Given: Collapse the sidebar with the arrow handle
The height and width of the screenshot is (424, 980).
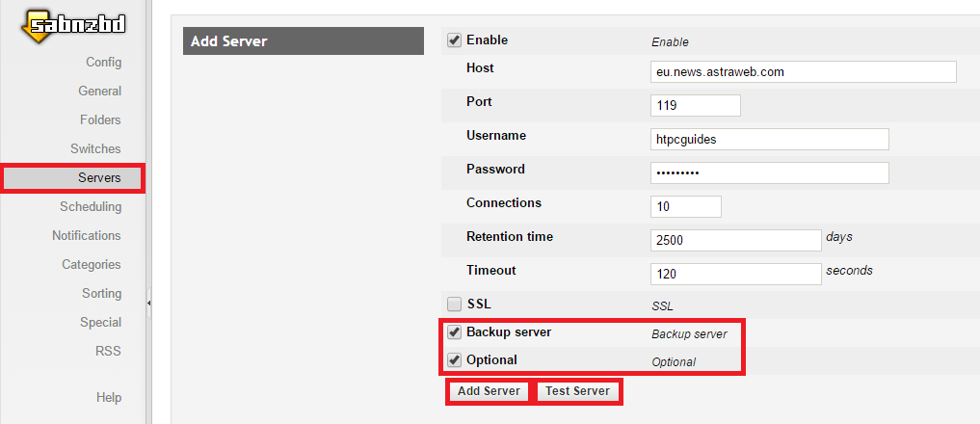Looking at the screenshot, I should [x=149, y=303].
